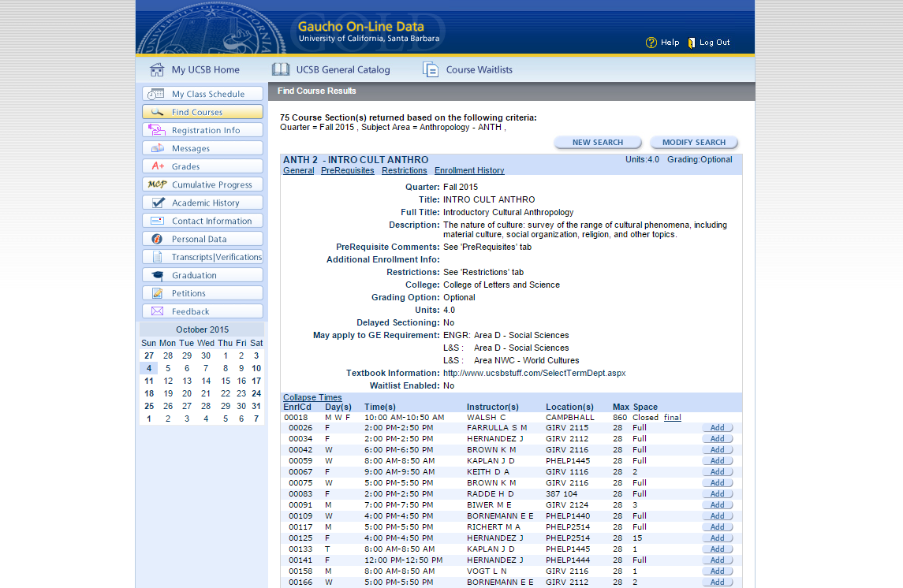Add section 00158 with VOGT L N

[x=718, y=571]
